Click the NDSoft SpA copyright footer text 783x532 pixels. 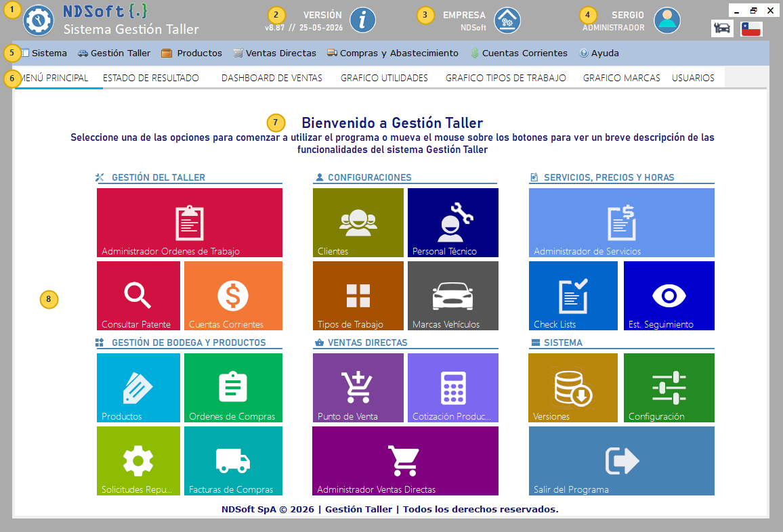click(390, 509)
